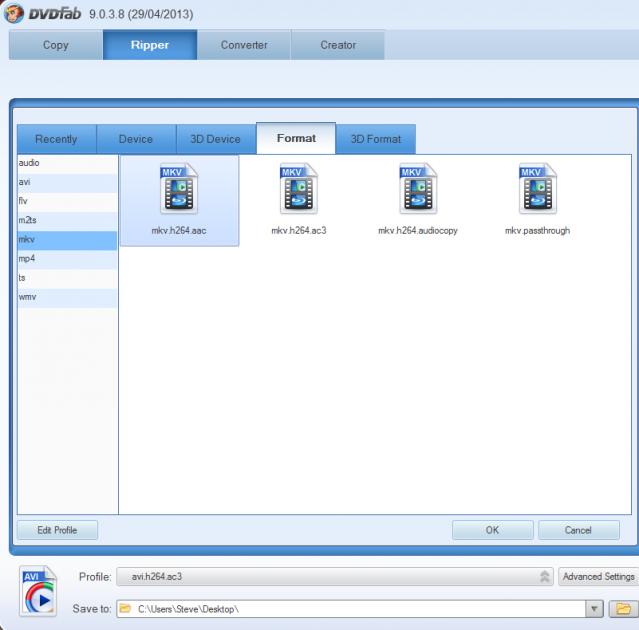The width and height of the screenshot is (639, 630).
Task: Click the Edit Profile button
Action: 57,530
